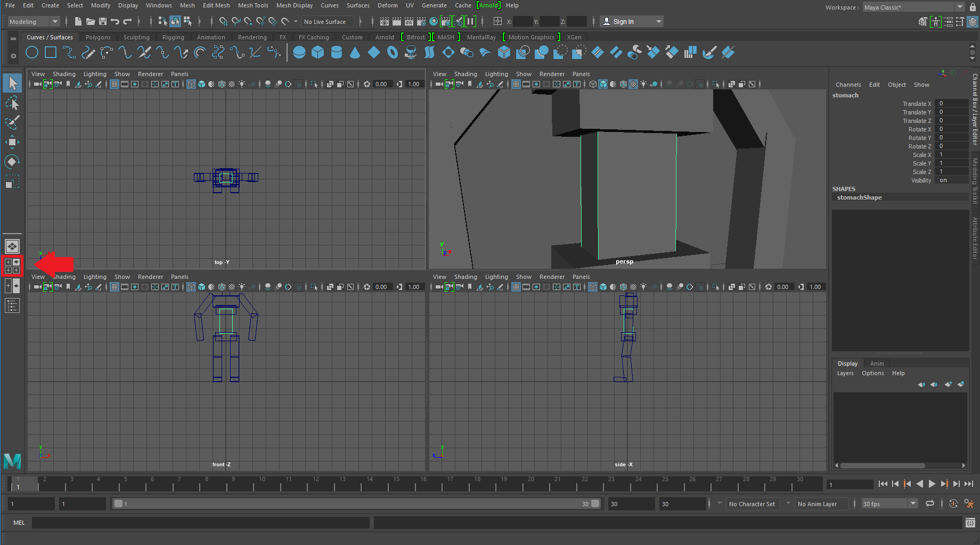
Task: Open the Mesh Tools menu
Action: point(253,5)
